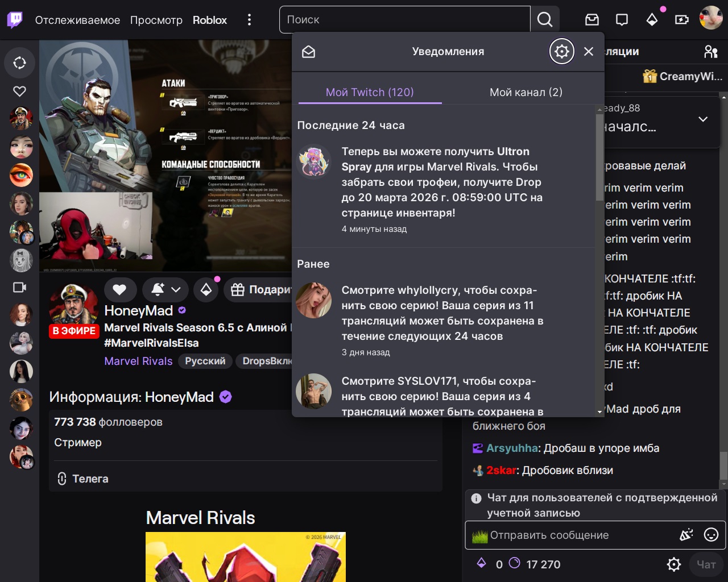Open the owl avatar channel in sidebar
The height and width of the screenshot is (582, 728).
(x=21, y=400)
